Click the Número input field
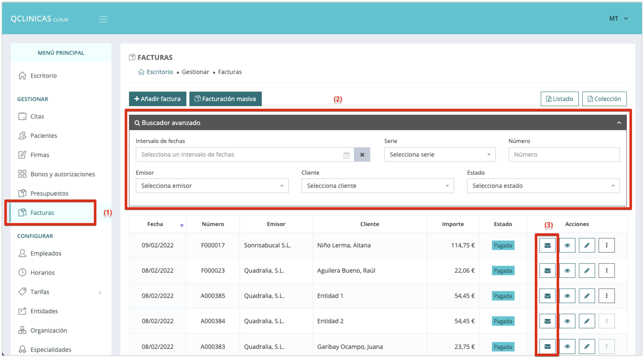 (x=564, y=155)
